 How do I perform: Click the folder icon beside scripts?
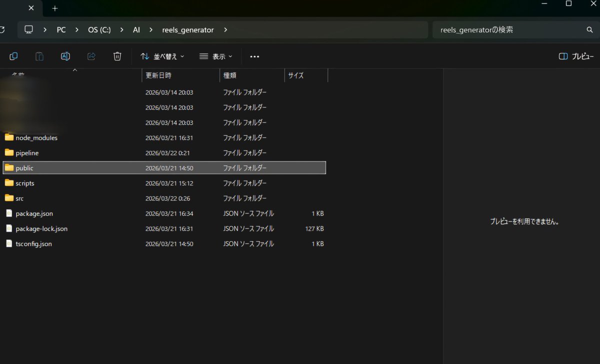coord(9,183)
